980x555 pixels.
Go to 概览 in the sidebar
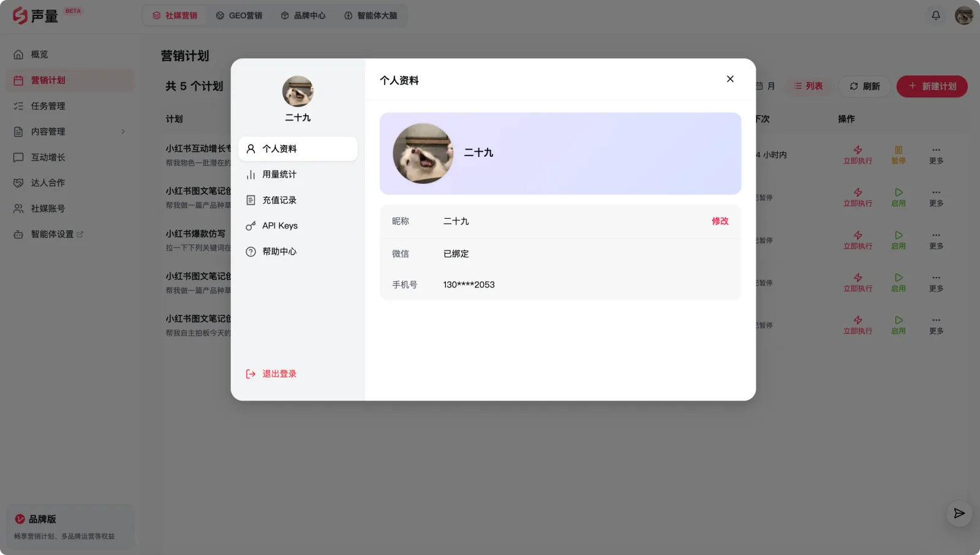pos(70,55)
